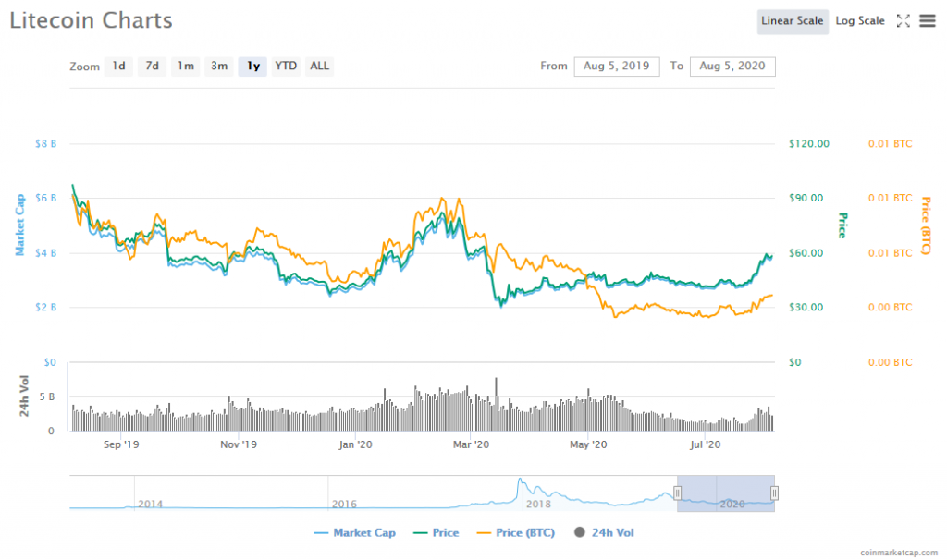
Task: Click the $60.00 price axis label
Action: (x=806, y=253)
